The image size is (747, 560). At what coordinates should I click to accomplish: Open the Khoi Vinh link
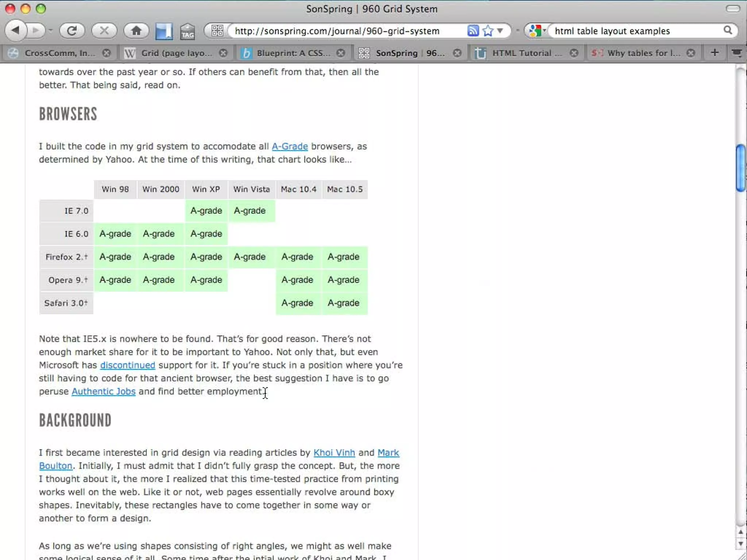(334, 452)
